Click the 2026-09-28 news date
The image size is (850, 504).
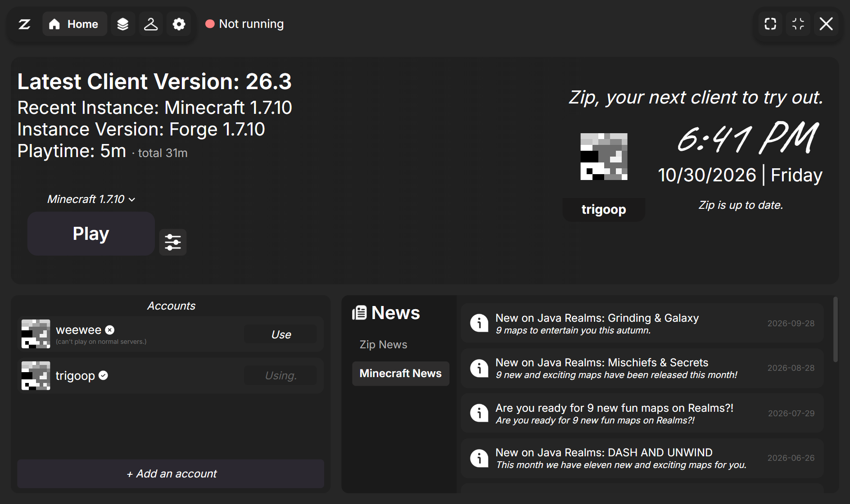pos(791,323)
